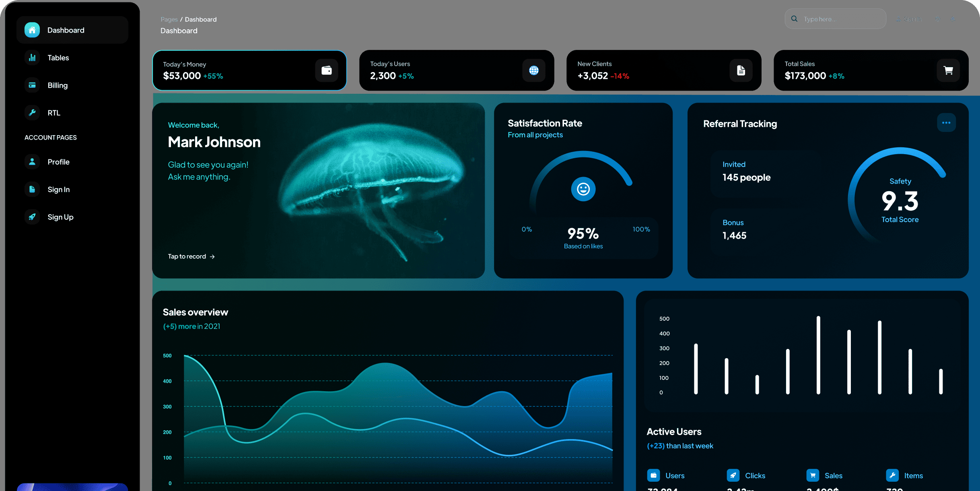This screenshot has height=491, width=980.
Task: Click the Pages breadcrumb link
Action: coord(169,19)
